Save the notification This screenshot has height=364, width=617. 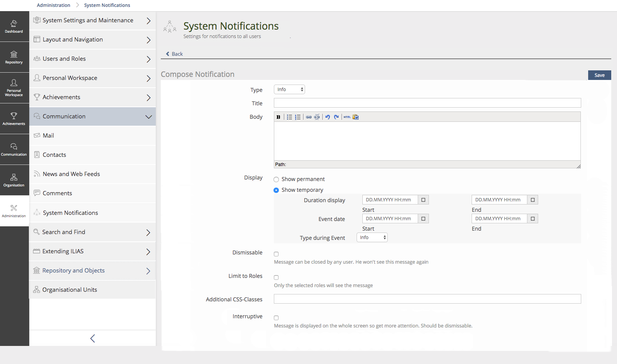[599, 75]
